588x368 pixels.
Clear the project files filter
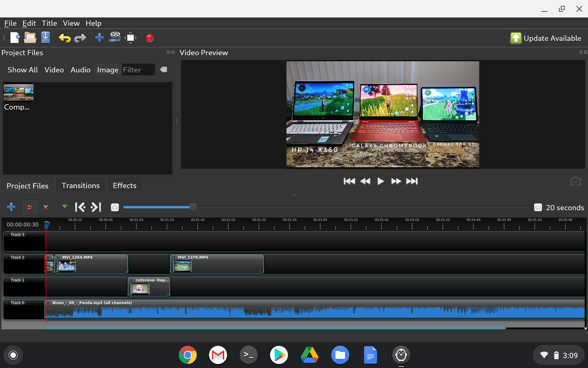pyautogui.click(x=163, y=69)
